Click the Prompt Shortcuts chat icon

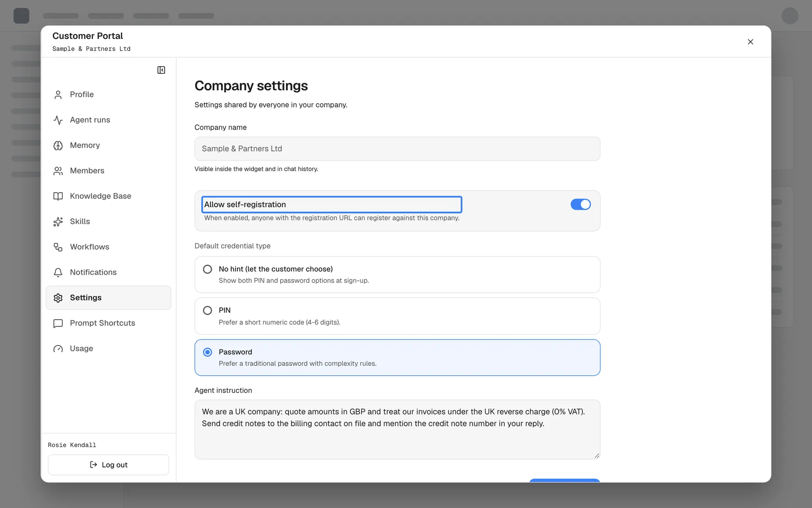(x=58, y=323)
